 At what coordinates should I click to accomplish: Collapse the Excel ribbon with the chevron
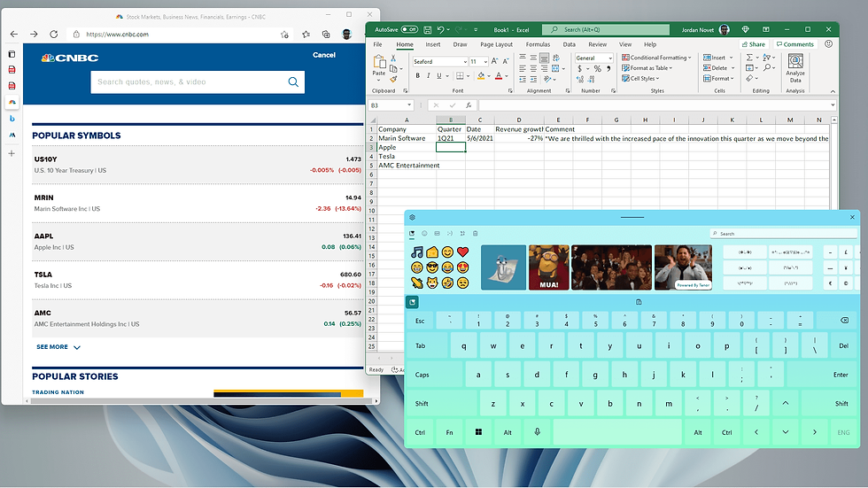pos(833,91)
